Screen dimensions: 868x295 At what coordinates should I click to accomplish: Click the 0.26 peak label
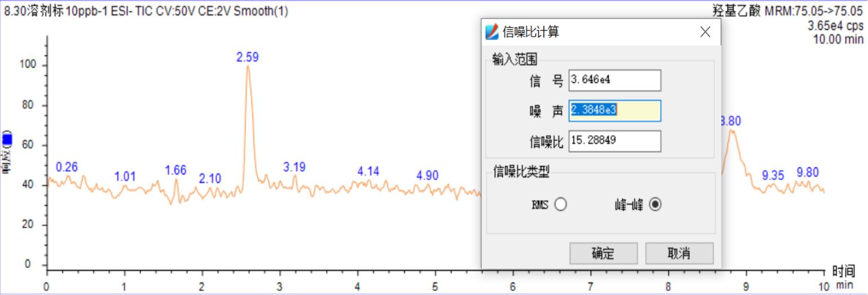point(67,167)
